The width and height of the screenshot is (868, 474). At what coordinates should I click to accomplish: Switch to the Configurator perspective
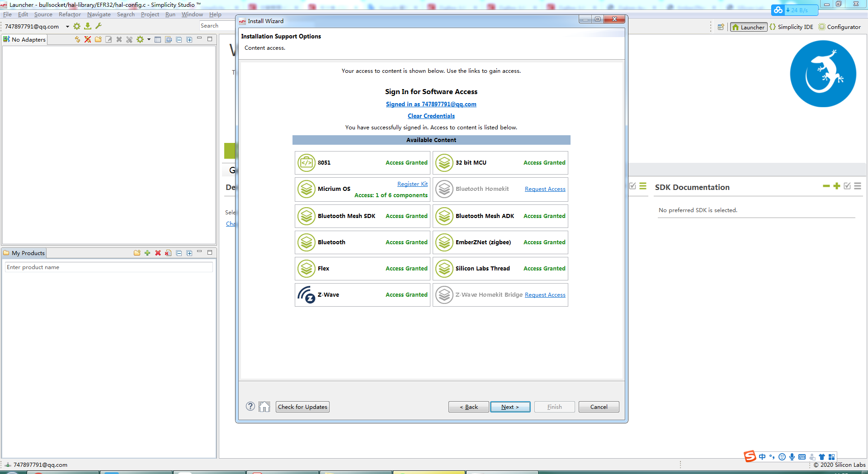840,27
